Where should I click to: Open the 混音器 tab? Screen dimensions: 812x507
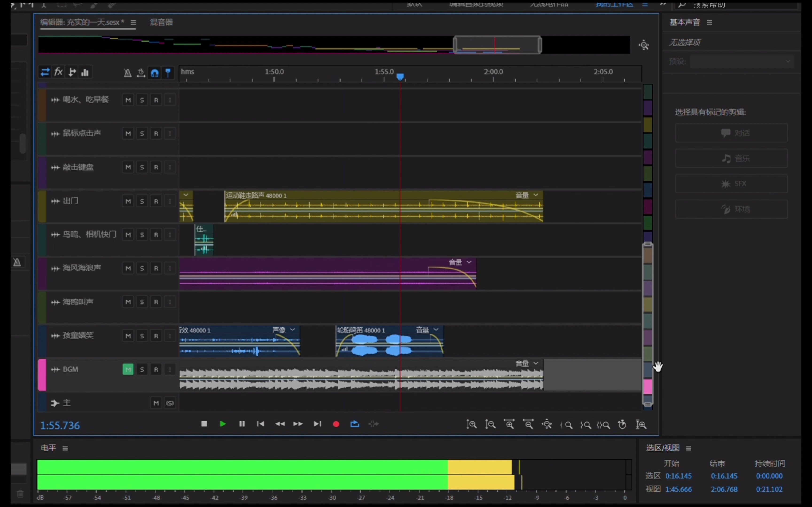161,22
